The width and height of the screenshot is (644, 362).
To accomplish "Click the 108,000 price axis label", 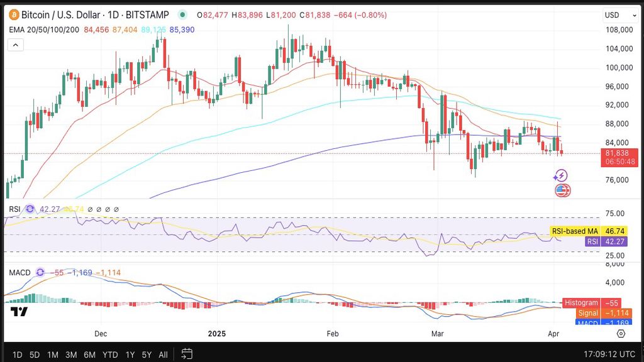I will pos(619,30).
